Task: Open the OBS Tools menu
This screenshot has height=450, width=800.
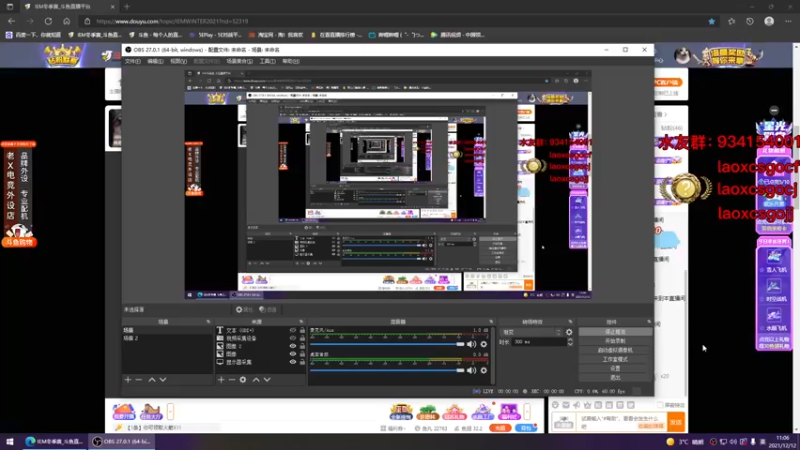Action: (x=267, y=61)
